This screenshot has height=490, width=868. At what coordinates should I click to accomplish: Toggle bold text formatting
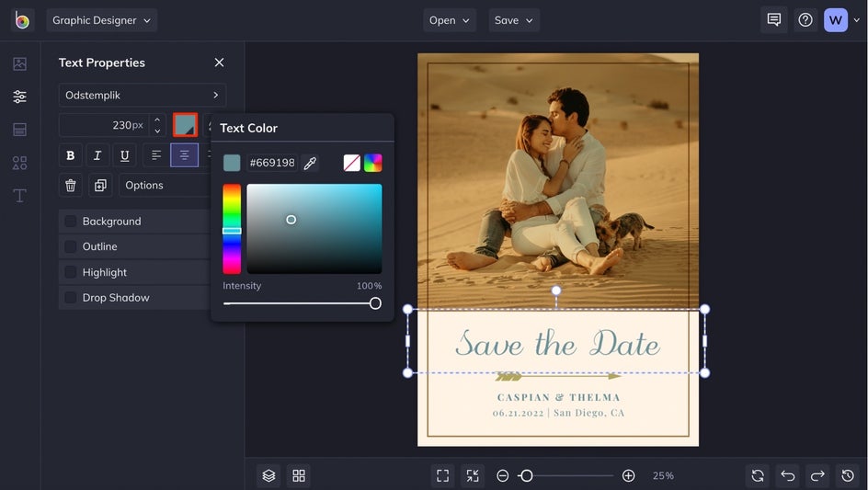click(70, 155)
